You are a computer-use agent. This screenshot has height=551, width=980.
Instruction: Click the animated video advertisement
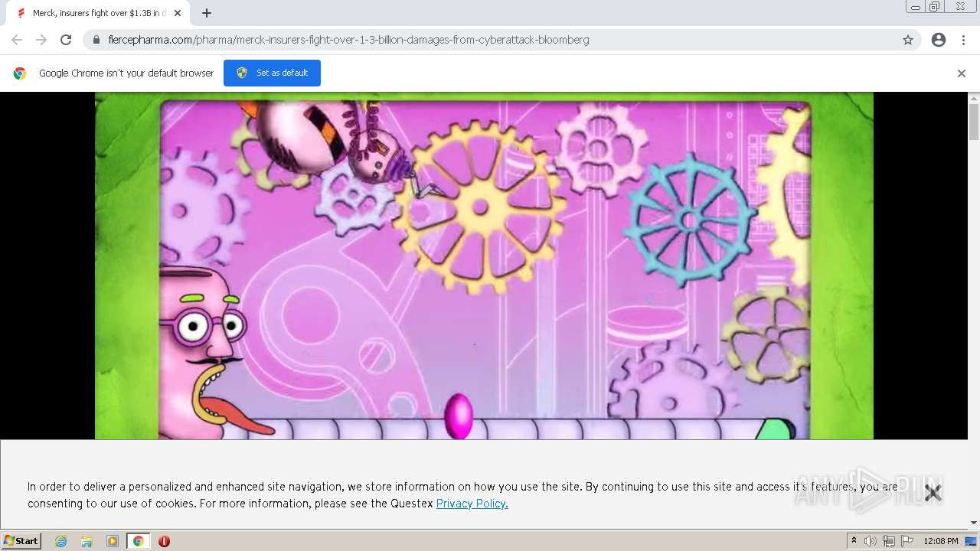(x=484, y=266)
